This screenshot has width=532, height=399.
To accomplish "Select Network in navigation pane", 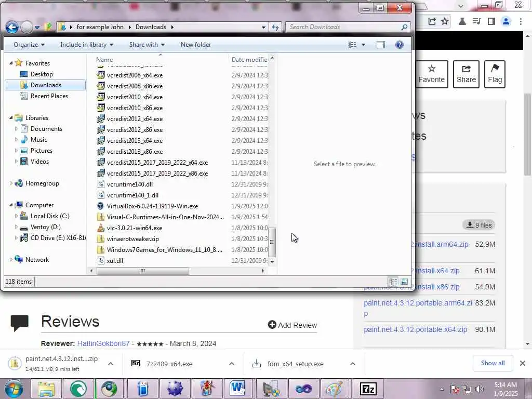I will coord(37,260).
